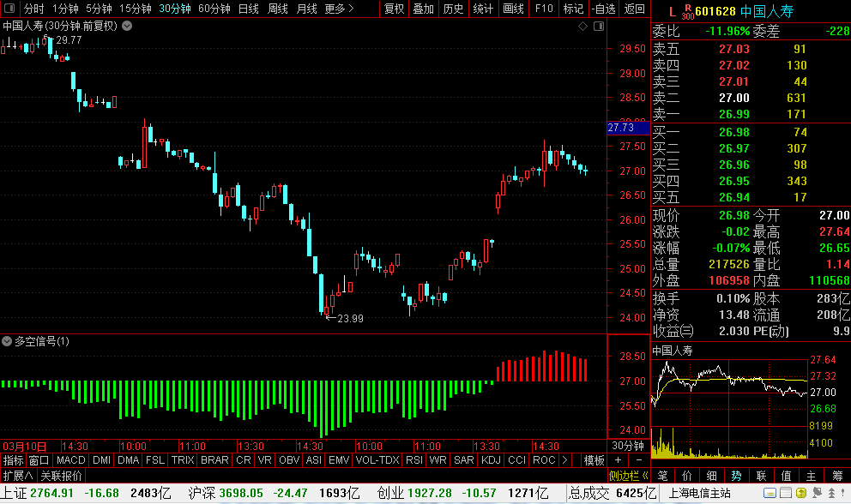Select the VOL-TDX indicator
The height and width of the screenshot is (504, 851).
point(377,460)
